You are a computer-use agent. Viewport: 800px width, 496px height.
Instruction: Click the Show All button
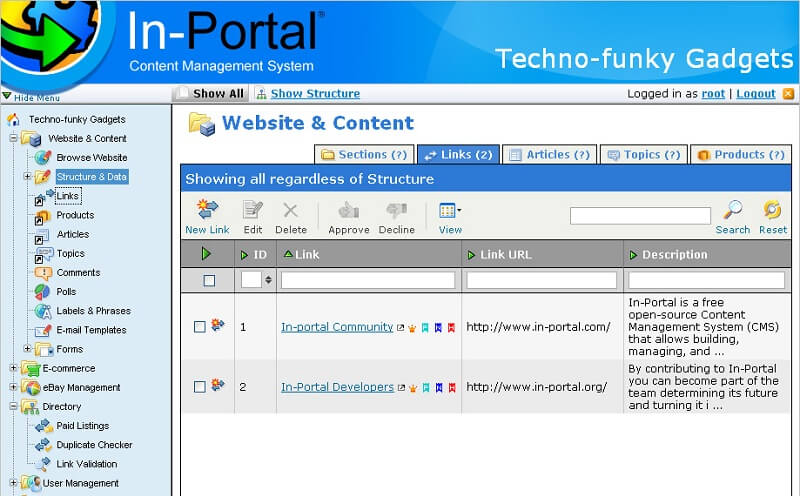pyautogui.click(x=210, y=94)
